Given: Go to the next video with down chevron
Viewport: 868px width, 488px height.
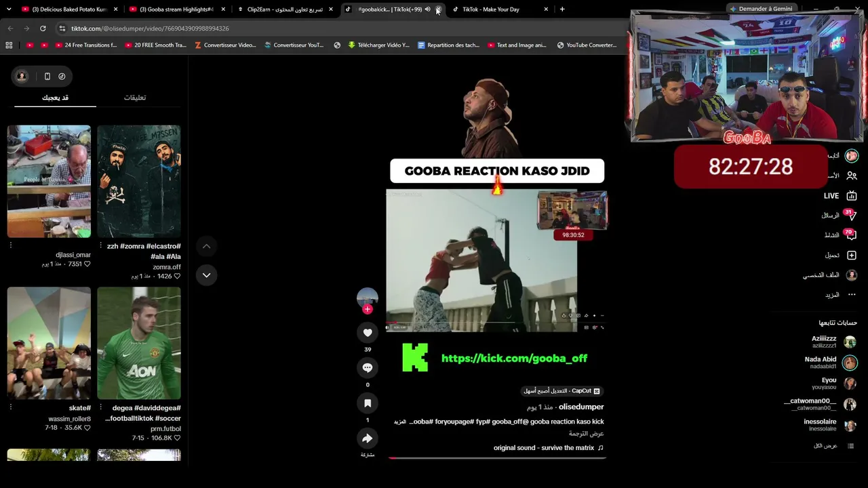Looking at the screenshot, I should click(x=206, y=275).
